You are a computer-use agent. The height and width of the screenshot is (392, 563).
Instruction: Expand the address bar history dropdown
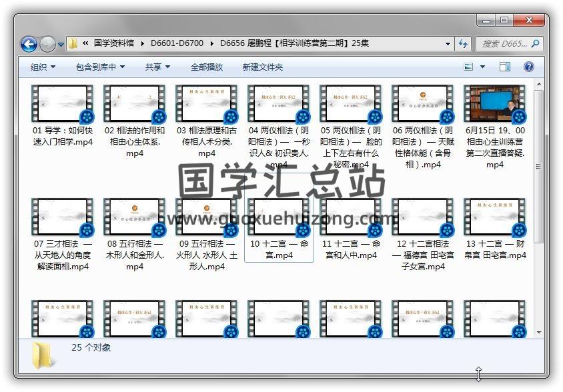tap(448, 44)
